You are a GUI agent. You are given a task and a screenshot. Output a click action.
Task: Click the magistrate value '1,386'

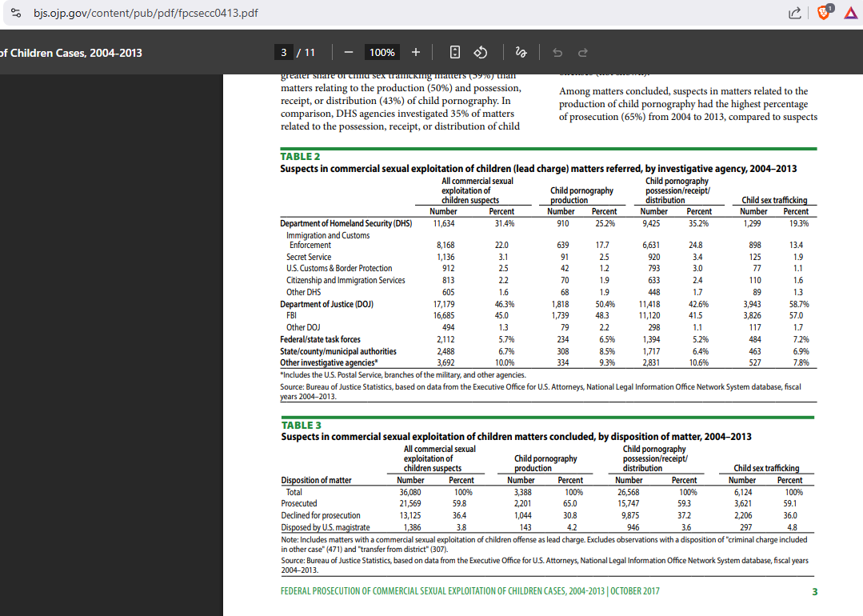[412, 527]
